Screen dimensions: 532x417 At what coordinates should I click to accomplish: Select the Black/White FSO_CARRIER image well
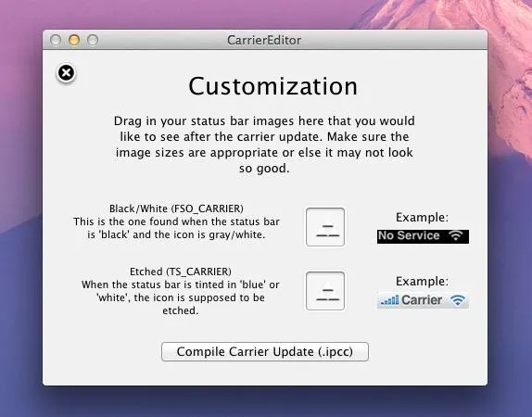point(325,227)
